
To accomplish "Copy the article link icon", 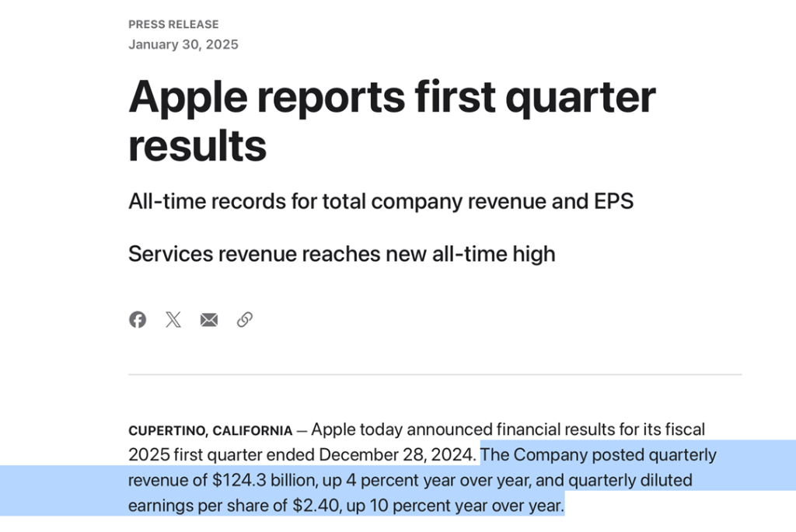I will coord(245,319).
